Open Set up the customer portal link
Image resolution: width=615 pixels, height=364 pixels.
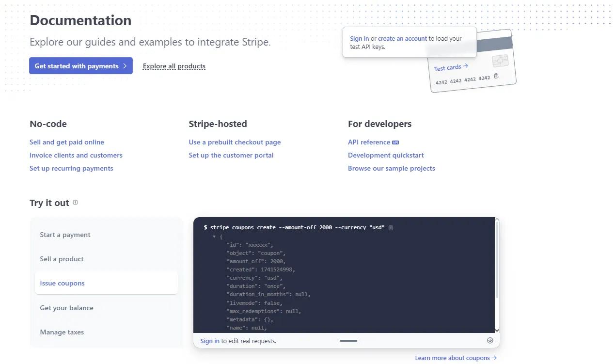click(231, 155)
